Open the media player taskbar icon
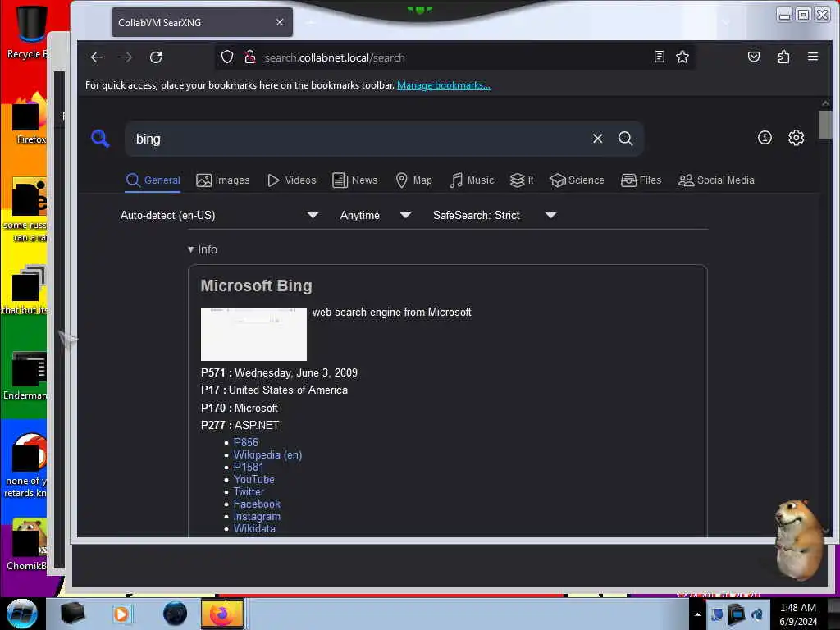840x630 pixels. click(x=121, y=614)
